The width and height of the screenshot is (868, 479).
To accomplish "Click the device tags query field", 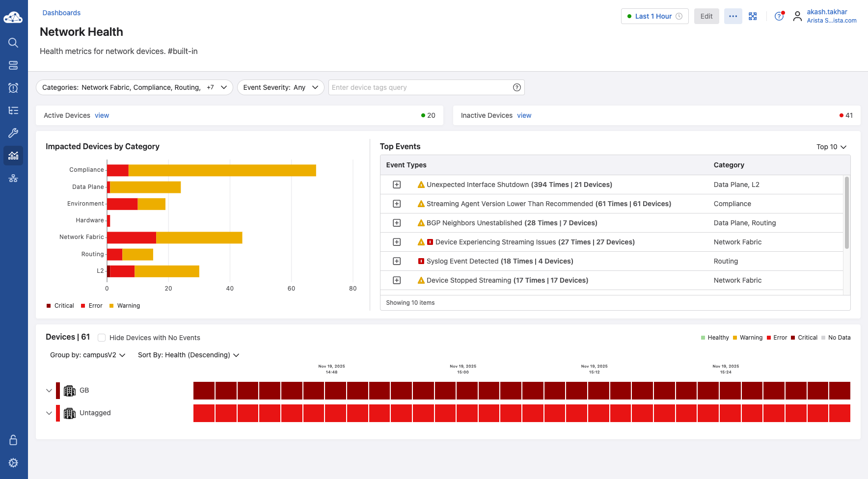I will 420,87.
